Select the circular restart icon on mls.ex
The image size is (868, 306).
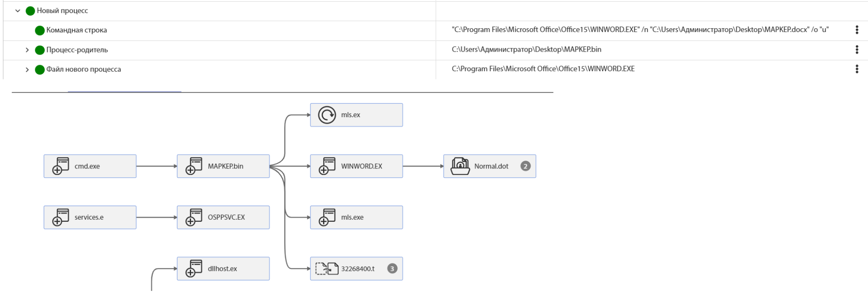327,115
